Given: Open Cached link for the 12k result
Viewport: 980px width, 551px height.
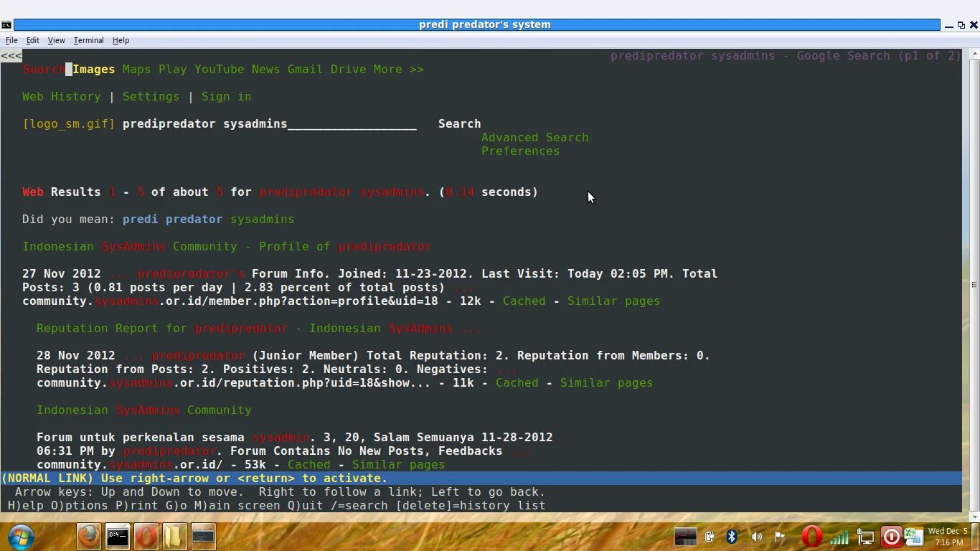Looking at the screenshot, I should tap(524, 301).
